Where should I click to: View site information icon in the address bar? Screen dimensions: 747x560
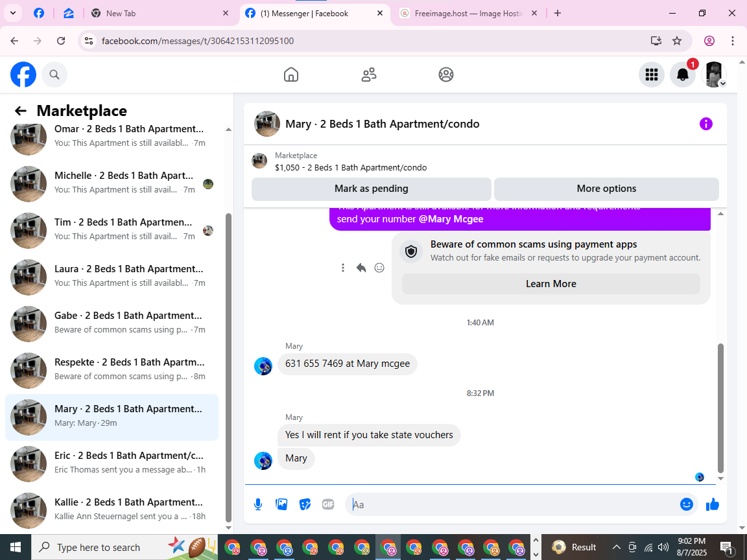(x=89, y=41)
